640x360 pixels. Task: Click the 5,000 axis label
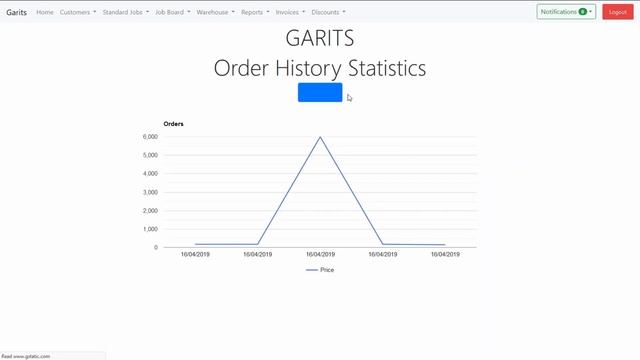click(x=150, y=155)
